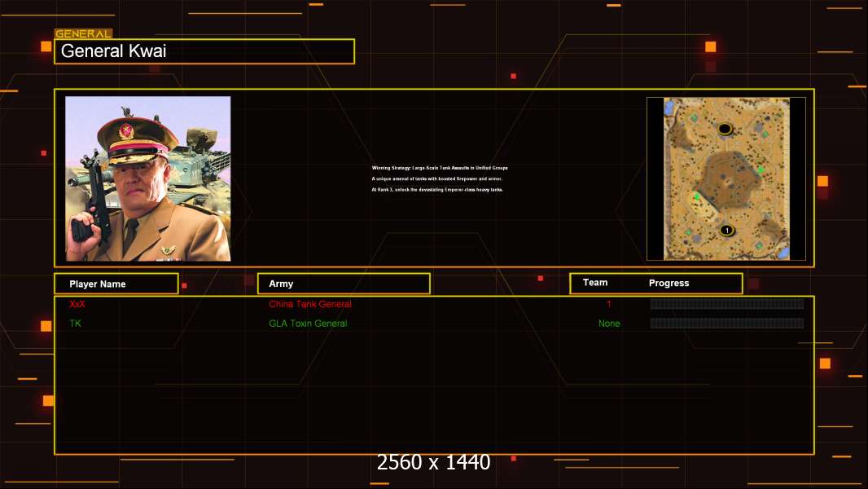Click the green marker left of map center

pyautogui.click(x=697, y=196)
